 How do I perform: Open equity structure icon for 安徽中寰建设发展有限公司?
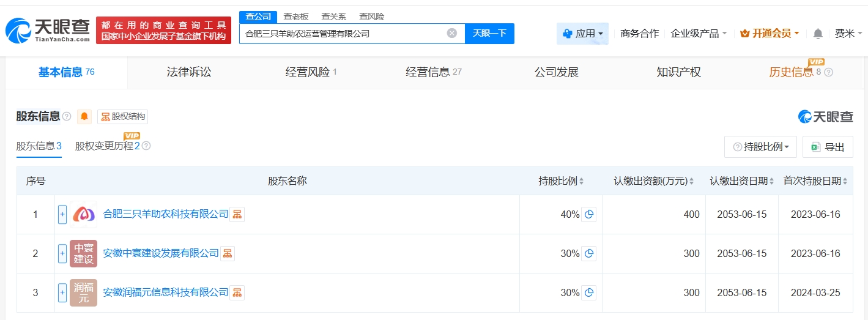click(227, 253)
